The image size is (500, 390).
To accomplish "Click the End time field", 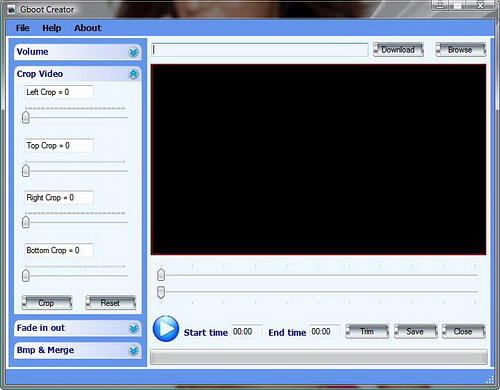I will point(325,332).
